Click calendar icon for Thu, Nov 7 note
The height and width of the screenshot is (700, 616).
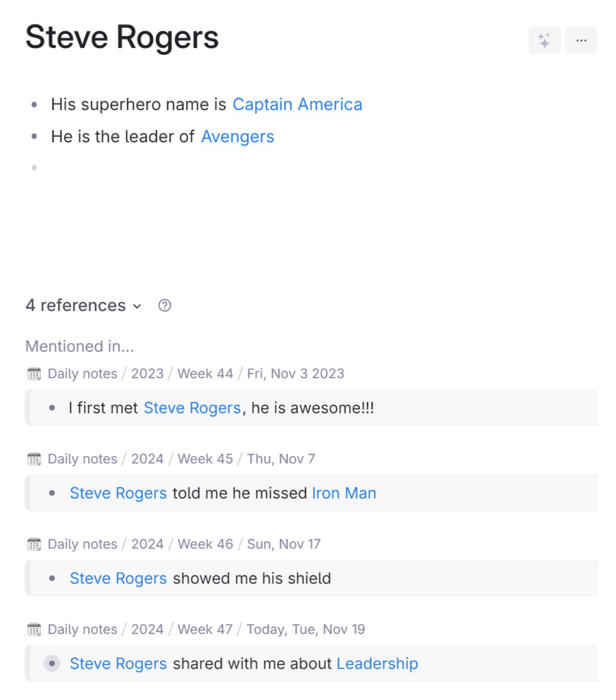[34, 459]
